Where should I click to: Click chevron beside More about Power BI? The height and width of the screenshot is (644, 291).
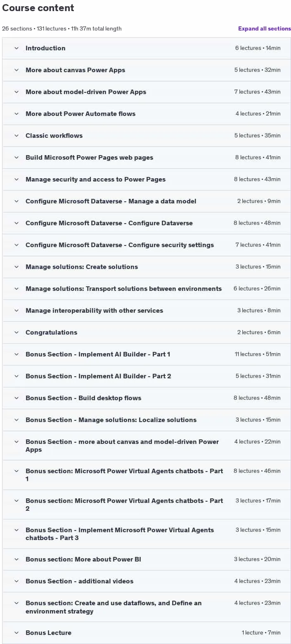point(17,559)
